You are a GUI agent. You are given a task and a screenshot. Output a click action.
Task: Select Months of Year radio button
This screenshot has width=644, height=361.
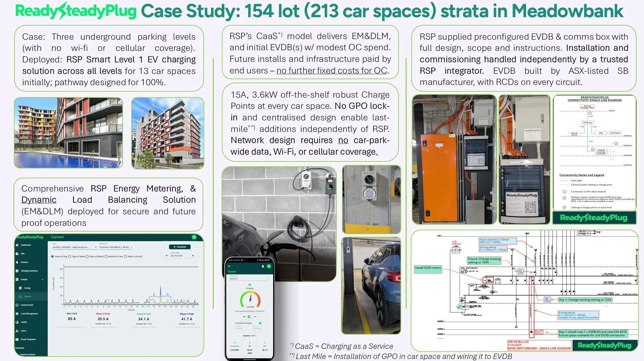tap(106, 257)
